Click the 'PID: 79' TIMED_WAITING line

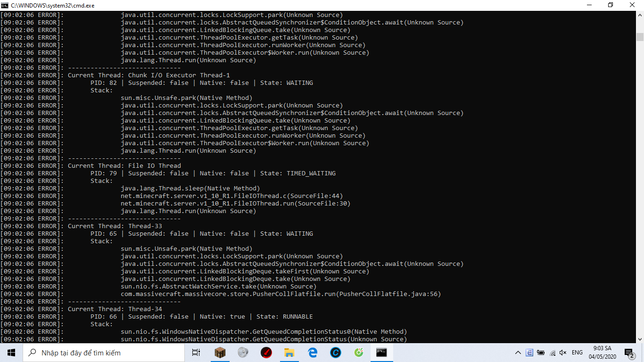tap(213, 173)
